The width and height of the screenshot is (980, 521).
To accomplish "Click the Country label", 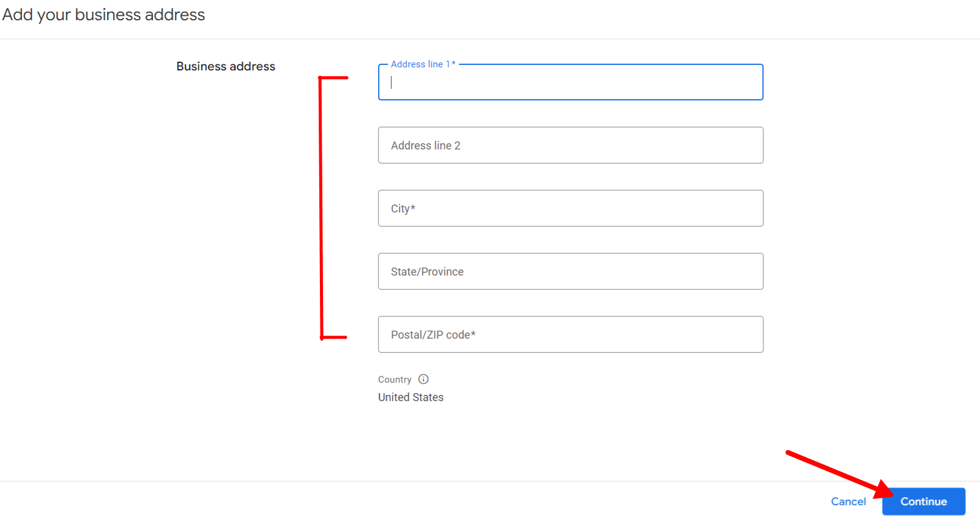I will 395,379.
